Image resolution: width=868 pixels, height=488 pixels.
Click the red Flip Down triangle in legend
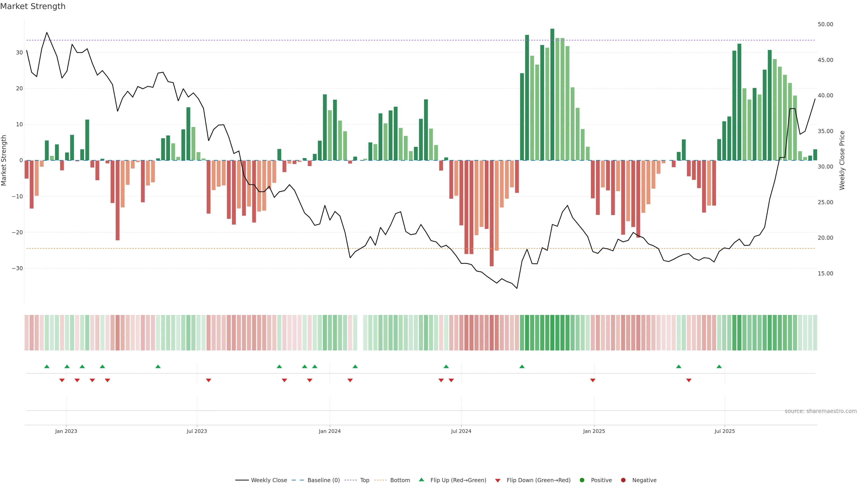coord(497,480)
